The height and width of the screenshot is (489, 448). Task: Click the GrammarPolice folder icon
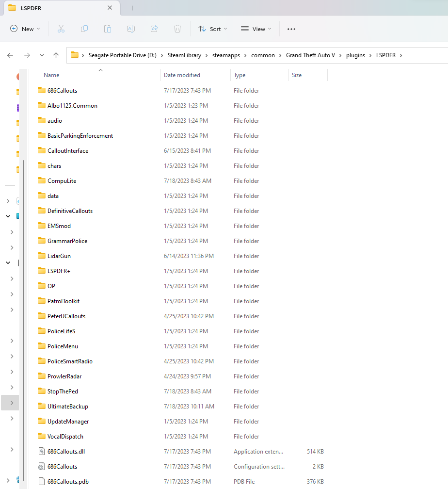point(42,241)
